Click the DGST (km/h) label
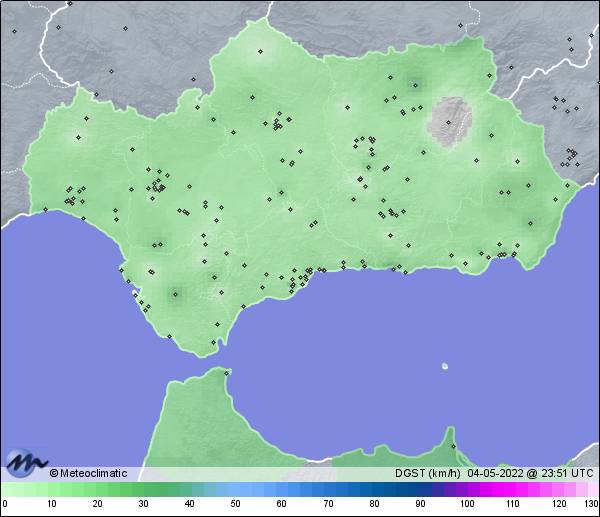Screen dimensions: 600x517 427,473
